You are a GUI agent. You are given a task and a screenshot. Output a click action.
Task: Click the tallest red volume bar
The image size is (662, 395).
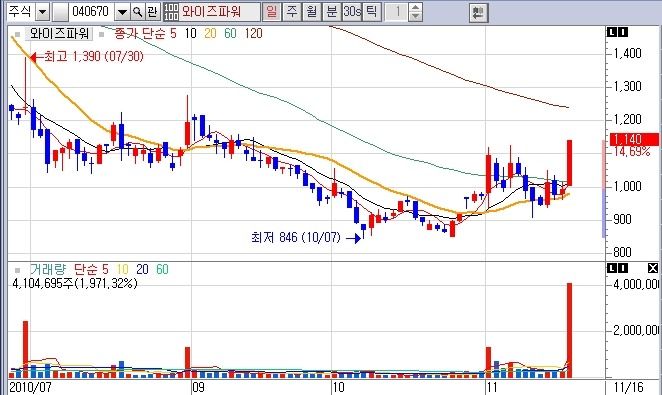pyautogui.click(x=569, y=330)
